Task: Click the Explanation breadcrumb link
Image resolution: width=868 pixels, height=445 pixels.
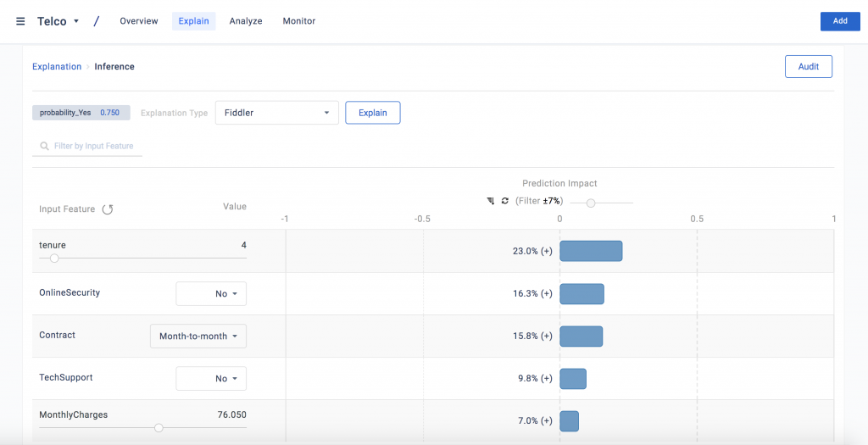Action: click(x=57, y=67)
